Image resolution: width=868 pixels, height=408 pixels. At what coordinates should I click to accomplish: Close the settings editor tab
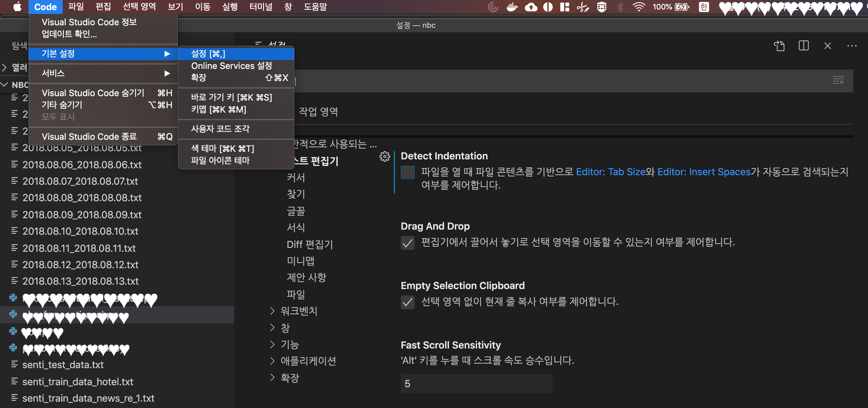(828, 46)
